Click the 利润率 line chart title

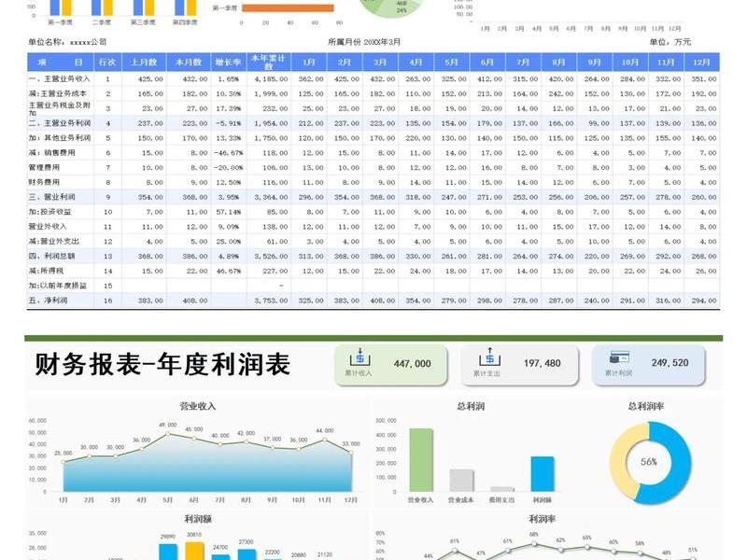(542, 519)
